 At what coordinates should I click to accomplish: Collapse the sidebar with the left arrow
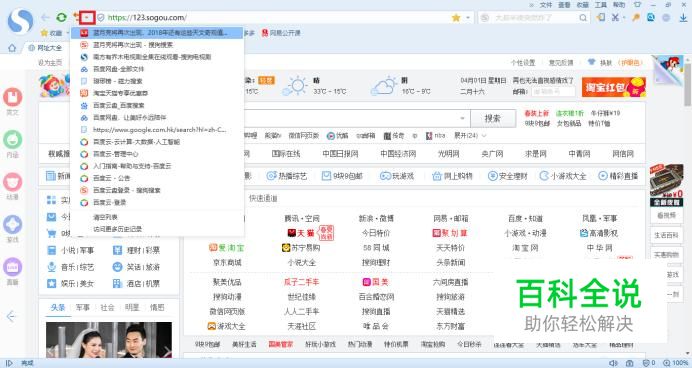[11, 316]
